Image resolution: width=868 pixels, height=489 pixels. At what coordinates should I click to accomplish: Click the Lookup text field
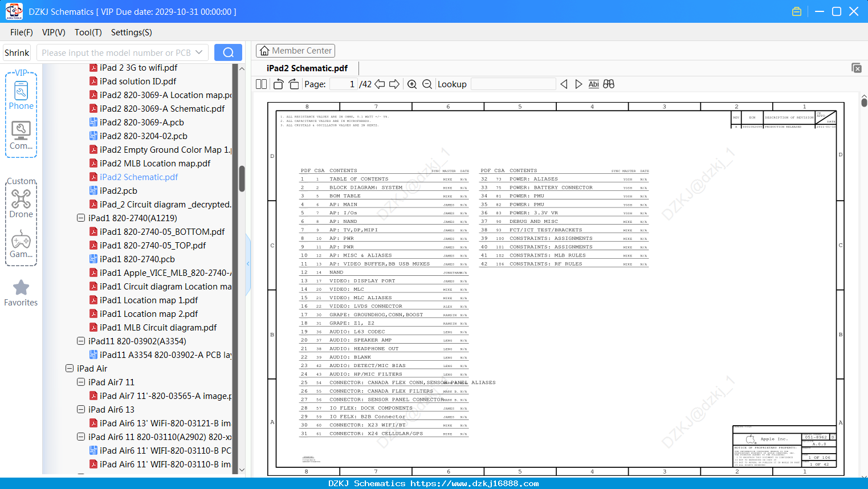(x=513, y=84)
